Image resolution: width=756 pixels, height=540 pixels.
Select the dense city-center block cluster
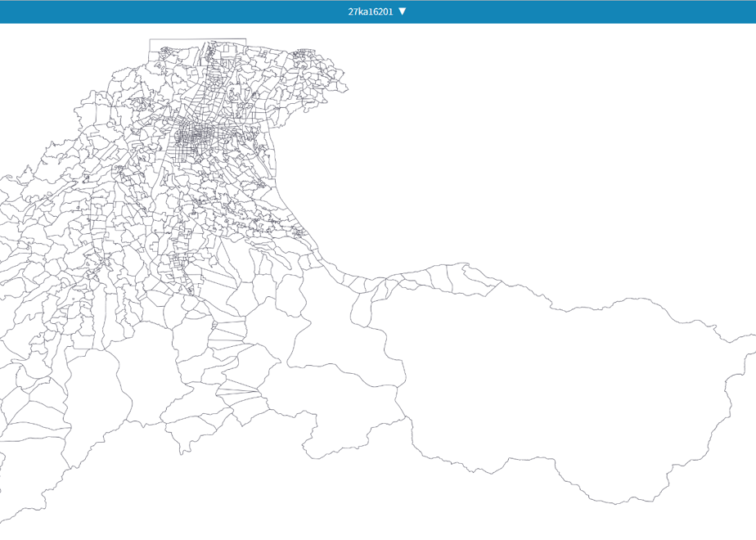tap(194, 135)
